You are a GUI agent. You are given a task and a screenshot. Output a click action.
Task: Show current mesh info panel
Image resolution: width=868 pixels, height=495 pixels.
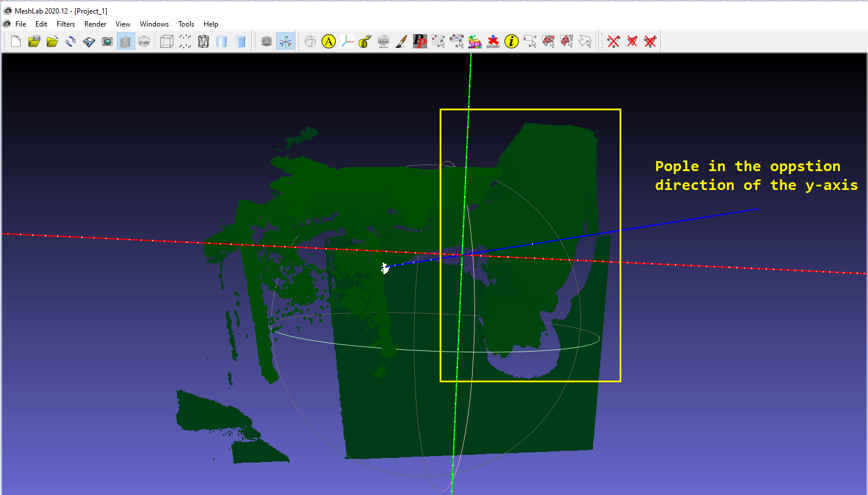[511, 41]
